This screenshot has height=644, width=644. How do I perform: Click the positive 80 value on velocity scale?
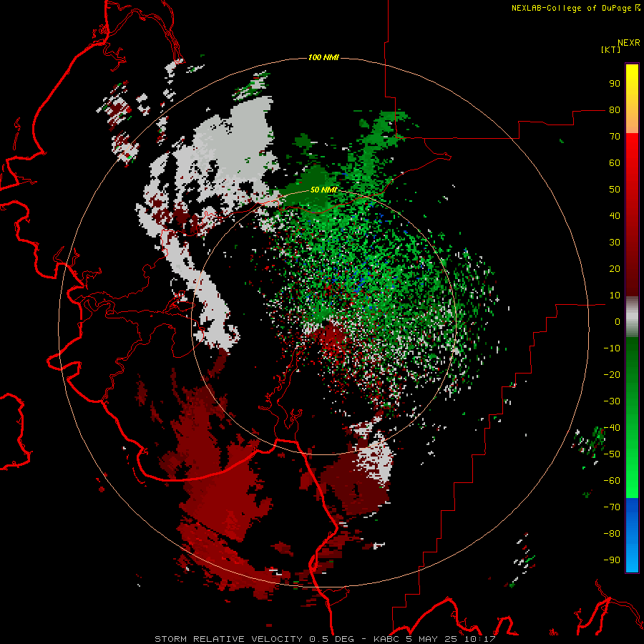(x=615, y=109)
